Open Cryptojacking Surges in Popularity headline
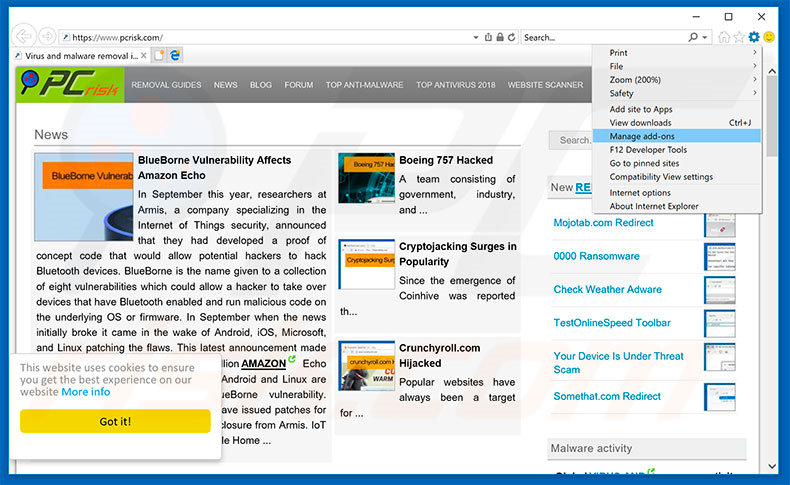This screenshot has width=790, height=485. tap(457, 254)
